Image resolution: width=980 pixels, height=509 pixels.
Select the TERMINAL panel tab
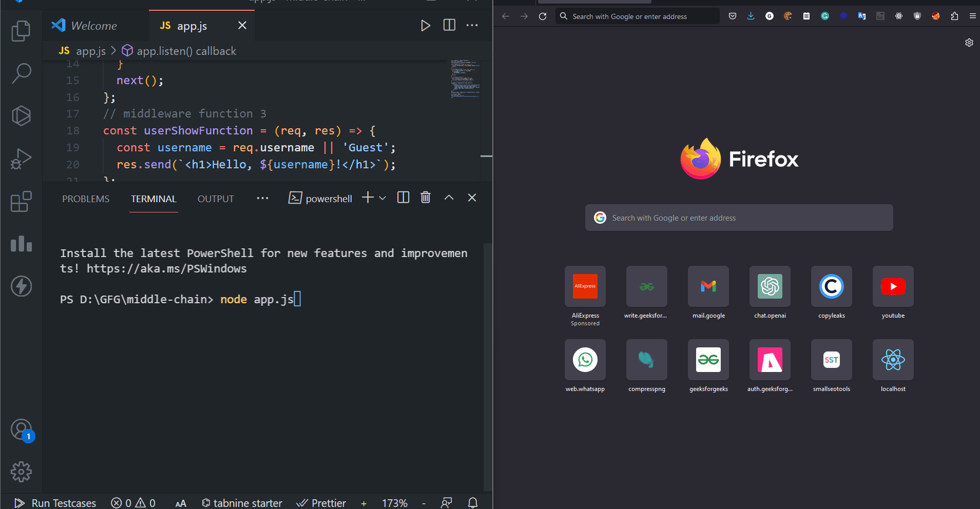[x=153, y=199]
